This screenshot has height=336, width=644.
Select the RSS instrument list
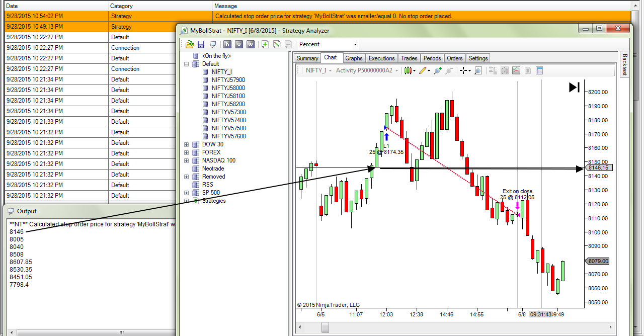pos(207,185)
